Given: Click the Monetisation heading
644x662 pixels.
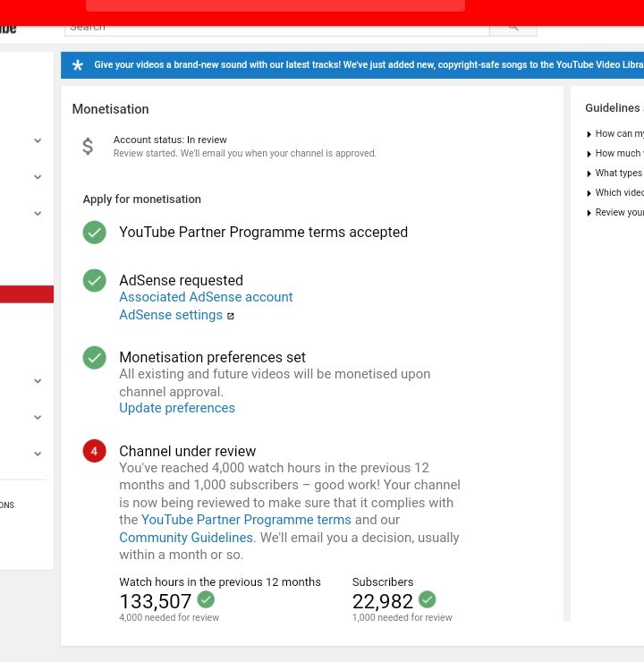Looking at the screenshot, I should [111, 109].
